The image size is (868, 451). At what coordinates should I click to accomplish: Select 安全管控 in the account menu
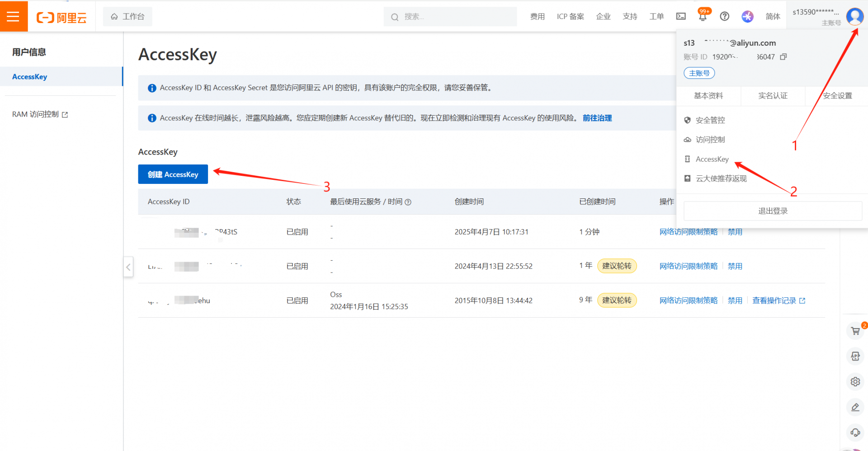pyautogui.click(x=710, y=120)
